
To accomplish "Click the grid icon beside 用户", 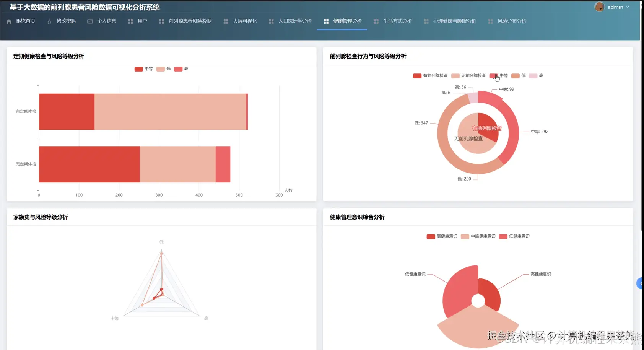I will (x=130, y=21).
